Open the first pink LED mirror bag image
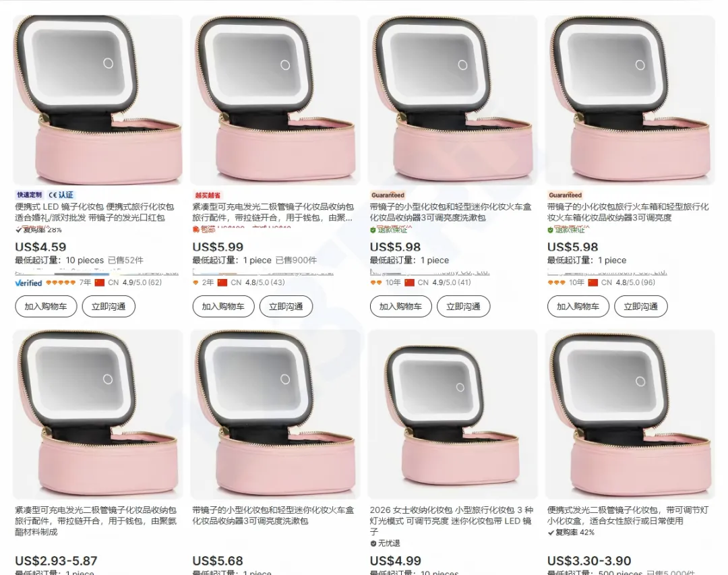Screen dimensions: 728x575 98,100
